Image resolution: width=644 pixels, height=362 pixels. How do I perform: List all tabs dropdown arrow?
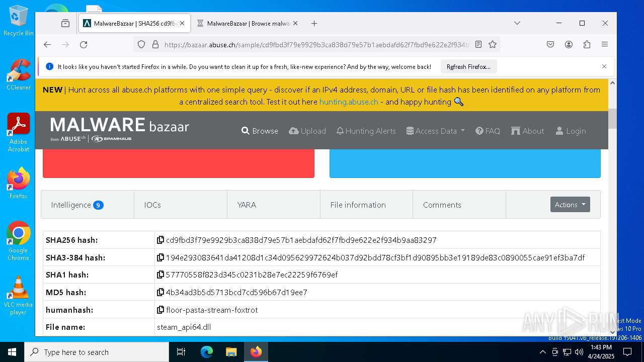[517, 23]
